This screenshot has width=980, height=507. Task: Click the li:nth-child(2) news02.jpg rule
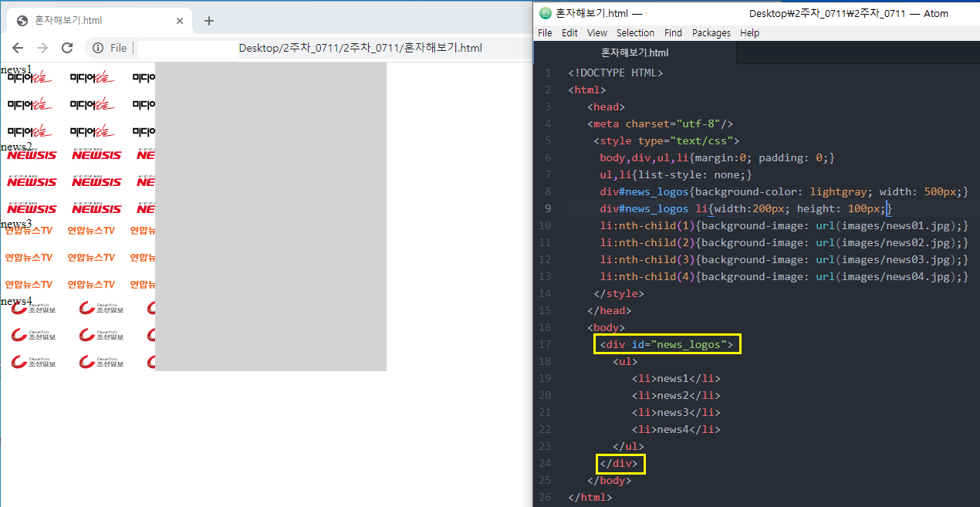(784, 242)
